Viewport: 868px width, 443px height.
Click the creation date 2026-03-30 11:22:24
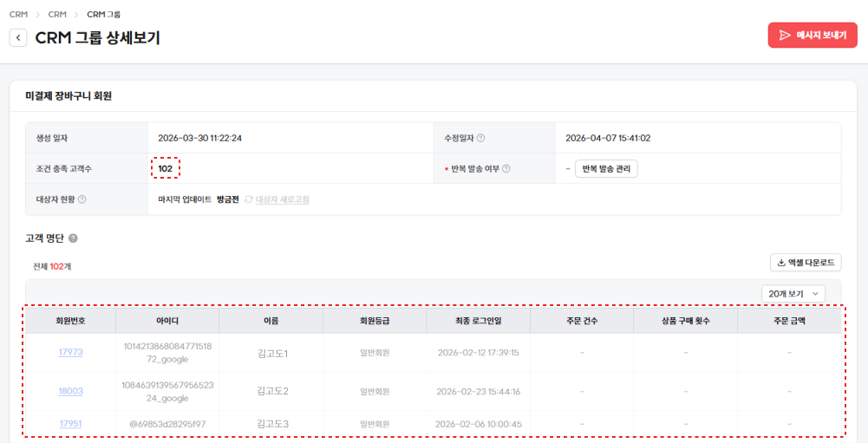(199, 138)
